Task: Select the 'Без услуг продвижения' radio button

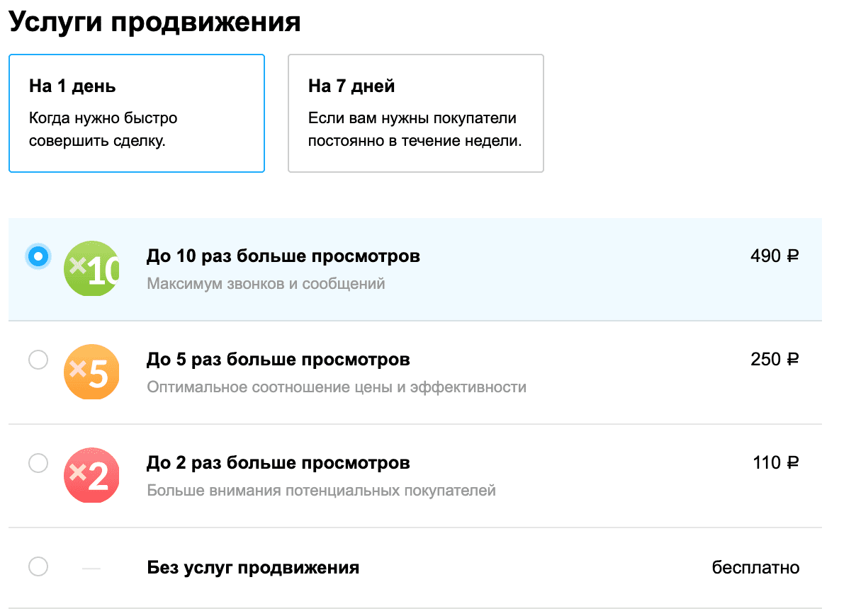Action: click(x=38, y=566)
